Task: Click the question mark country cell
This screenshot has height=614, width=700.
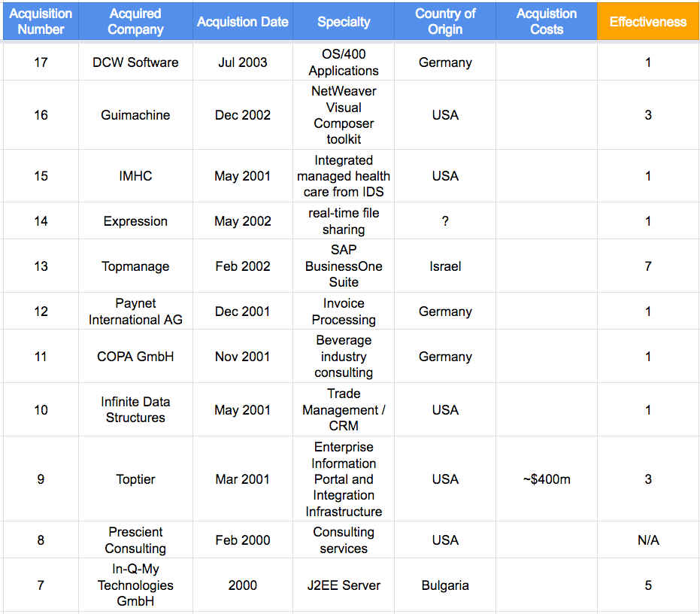Action: pos(445,220)
